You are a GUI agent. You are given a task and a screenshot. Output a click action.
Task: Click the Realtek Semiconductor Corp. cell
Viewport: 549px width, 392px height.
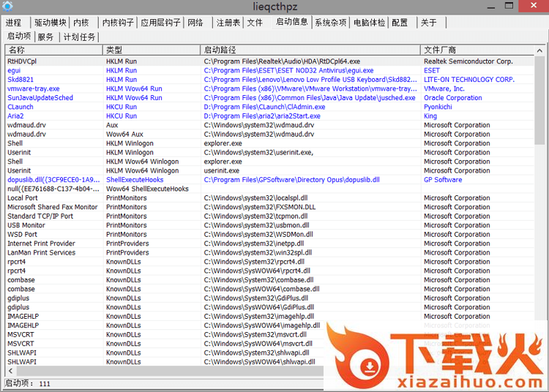pyautogui.click(x=468, y=61)
